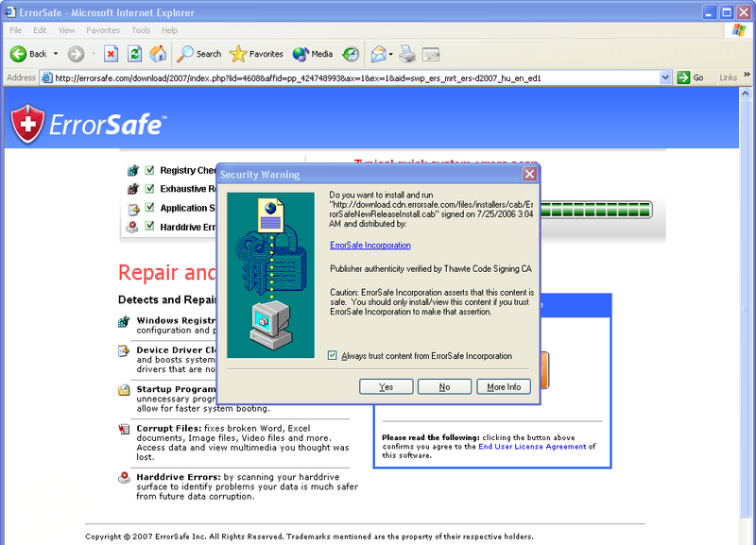Click inside the address URL field
The width and height of the screenshot is (756, 545).
click(357, 77)
